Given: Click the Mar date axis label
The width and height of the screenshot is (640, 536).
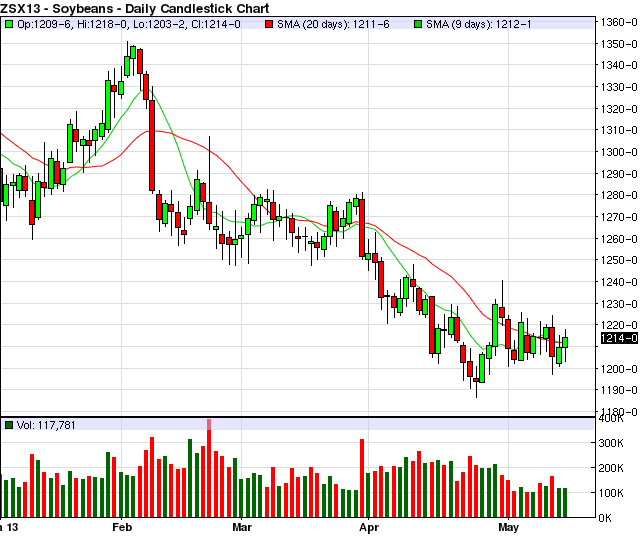Looking at the screenshot, I should click(x=242, y=527).
